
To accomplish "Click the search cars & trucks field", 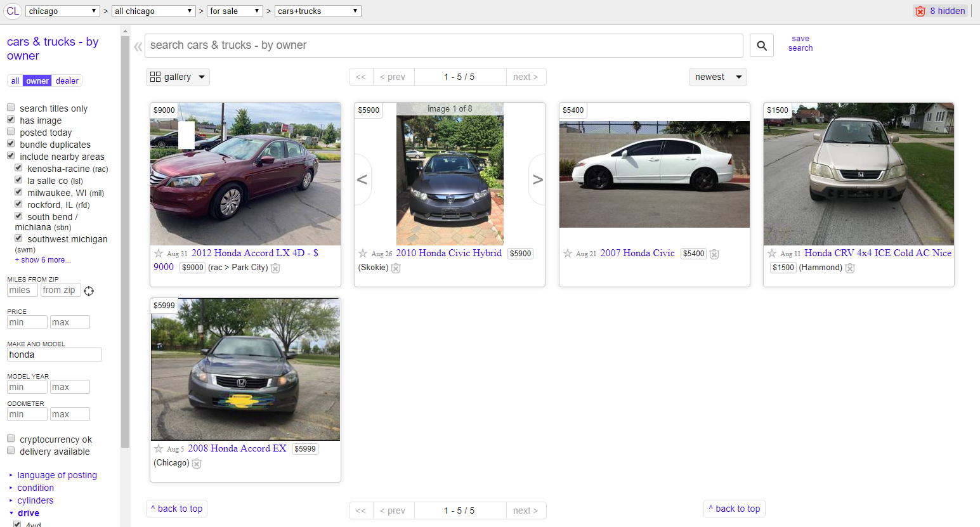I will point(444,46).
